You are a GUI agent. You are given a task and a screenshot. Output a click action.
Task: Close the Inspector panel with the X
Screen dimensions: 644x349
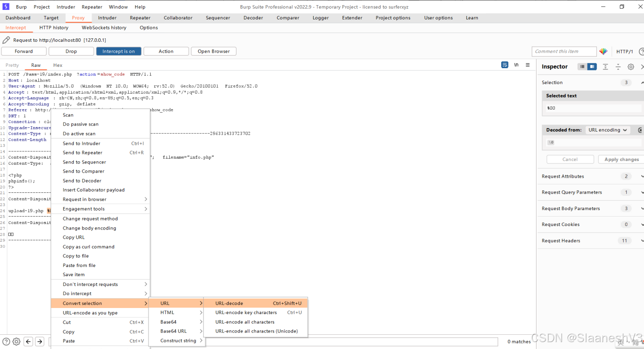click(x=642, y=67)
